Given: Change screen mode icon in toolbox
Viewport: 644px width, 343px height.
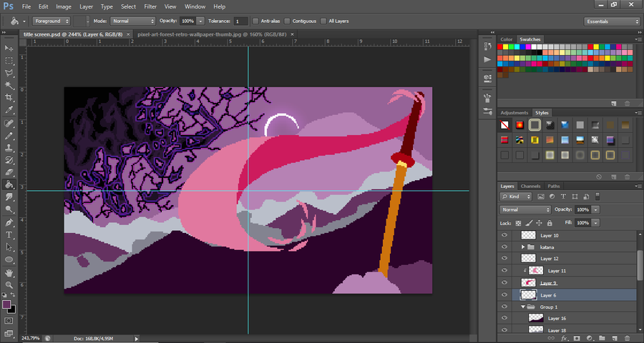Looking at the screenshot, I should tap(9, 333).
